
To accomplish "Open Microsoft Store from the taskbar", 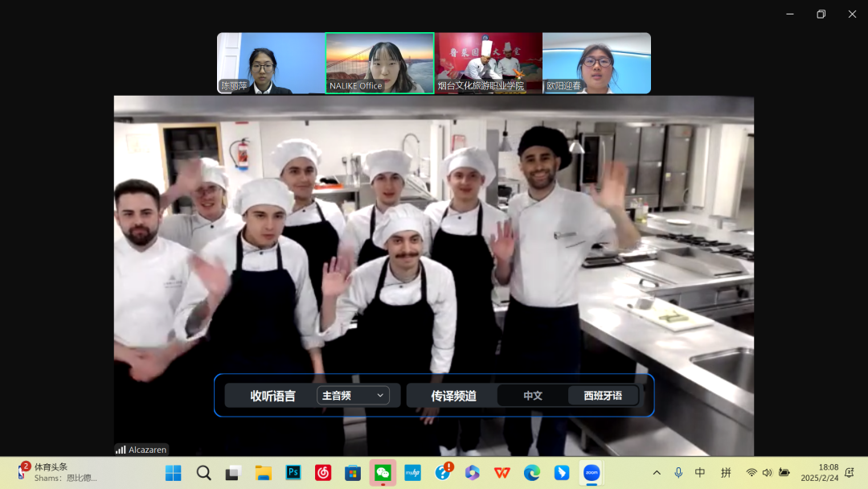I will (x=353, y=473).
